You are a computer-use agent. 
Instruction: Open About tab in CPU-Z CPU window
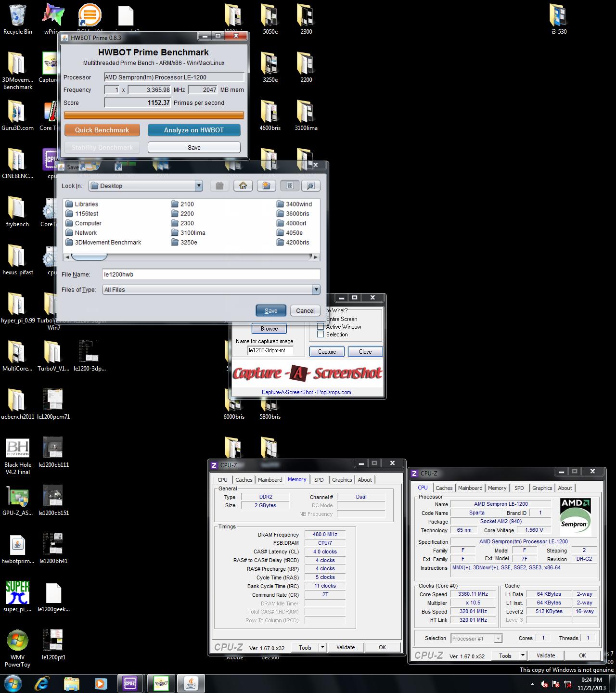565,488
